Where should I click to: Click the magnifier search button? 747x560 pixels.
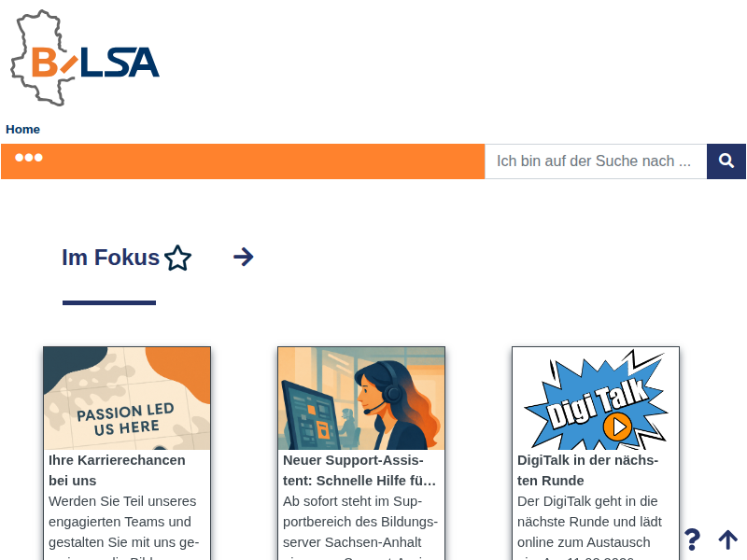[726, 161]
